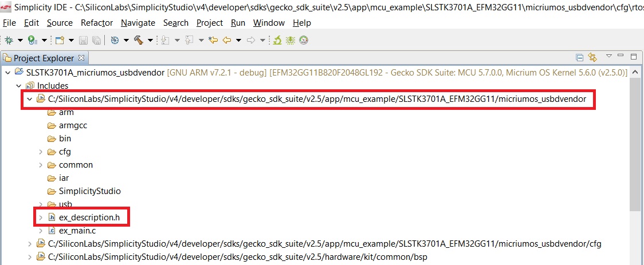Select the SimplicityStudio folder

pyautogui.click(x=89, y=191)
